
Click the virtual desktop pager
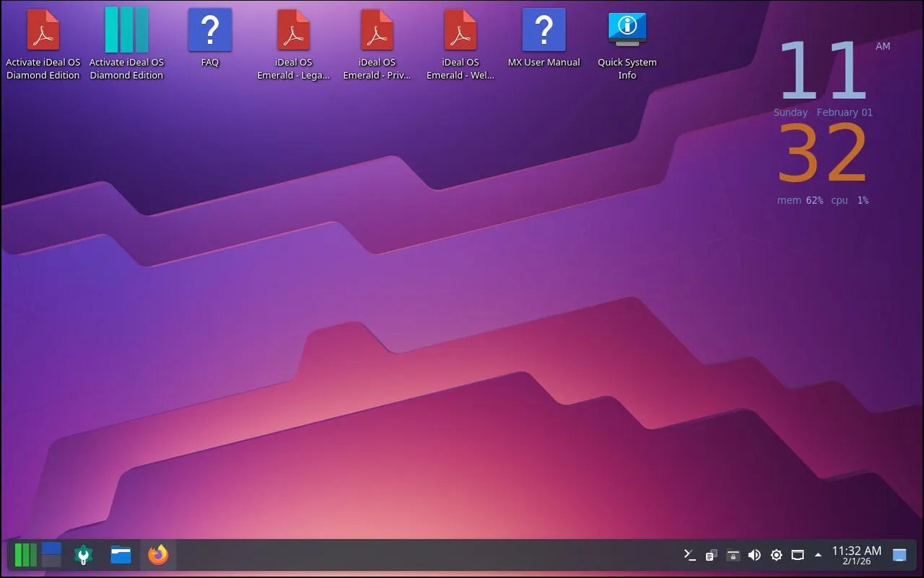click(51, 555)
